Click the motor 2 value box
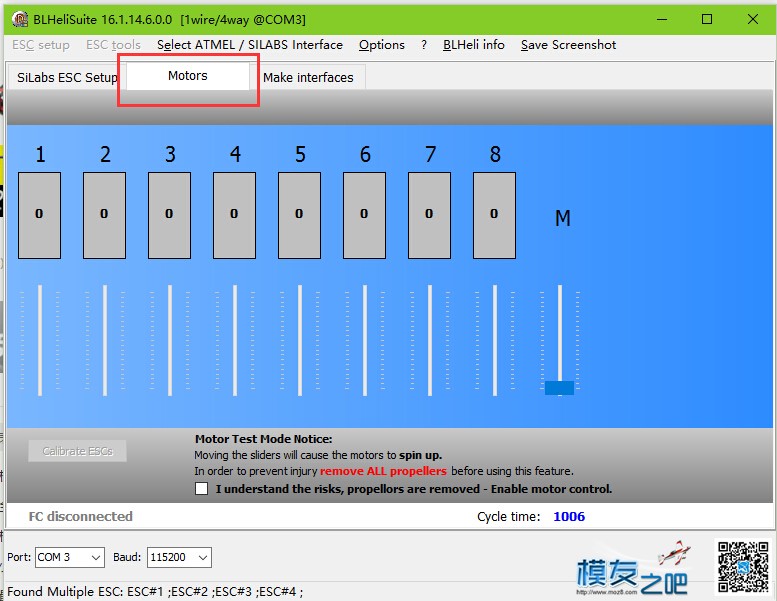 (x=105, y=216)
